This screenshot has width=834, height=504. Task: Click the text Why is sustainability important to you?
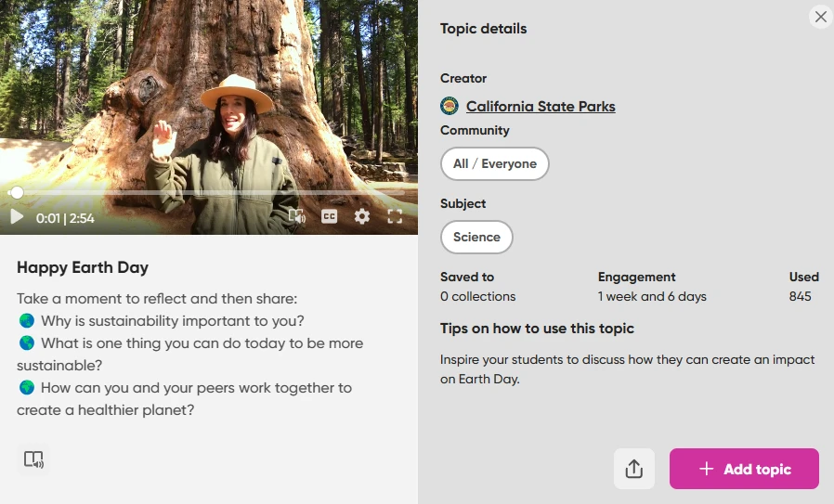tap(173, 321)
